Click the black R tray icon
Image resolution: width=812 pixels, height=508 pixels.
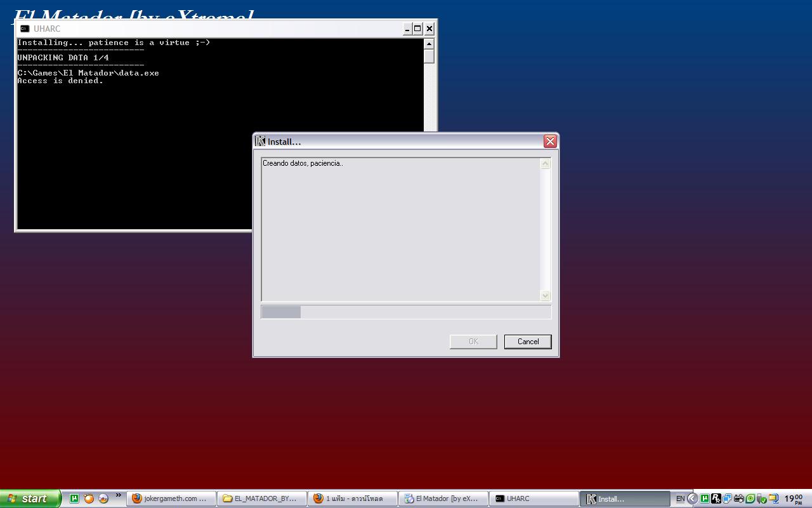pos(716,498)
